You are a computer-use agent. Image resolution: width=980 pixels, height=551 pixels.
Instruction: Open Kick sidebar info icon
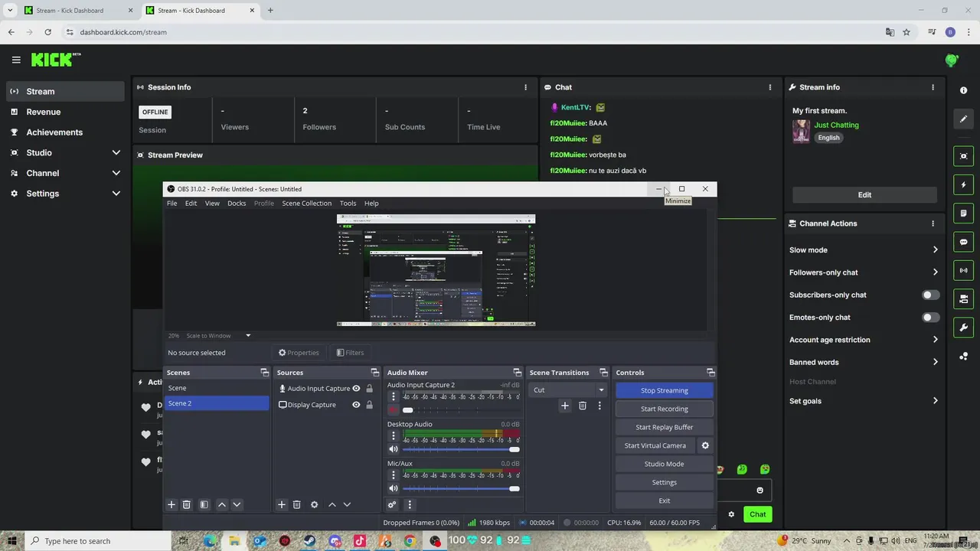(963, 90)
